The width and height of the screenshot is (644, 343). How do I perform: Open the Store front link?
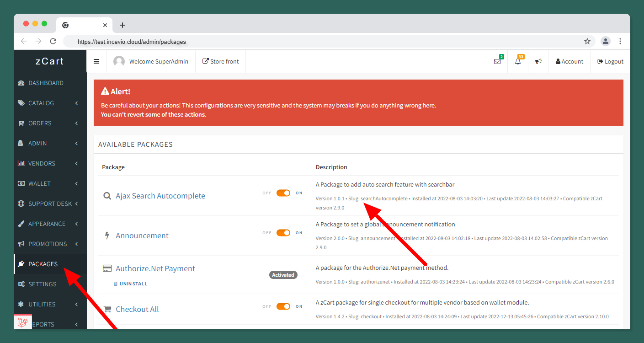coord(221,61)
